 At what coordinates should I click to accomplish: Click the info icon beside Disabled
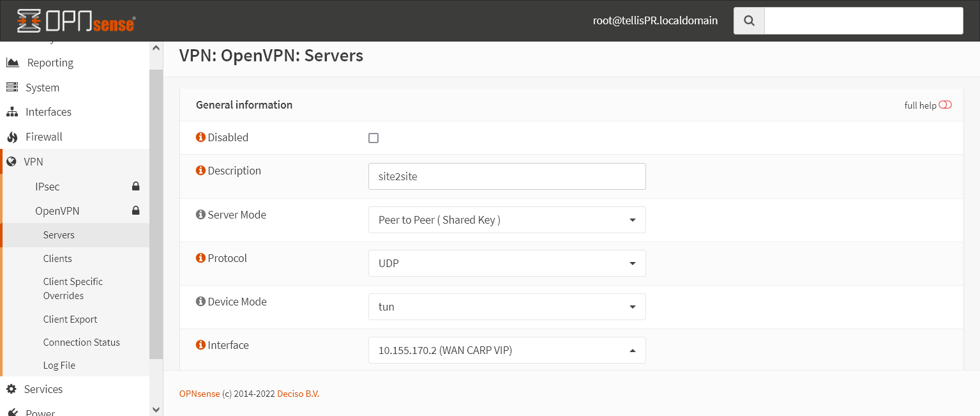[201, 137]
